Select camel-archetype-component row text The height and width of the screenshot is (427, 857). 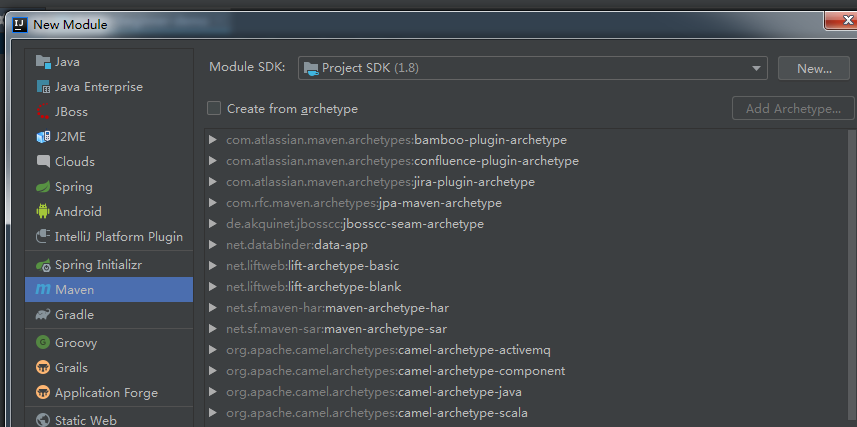[396, 371]
